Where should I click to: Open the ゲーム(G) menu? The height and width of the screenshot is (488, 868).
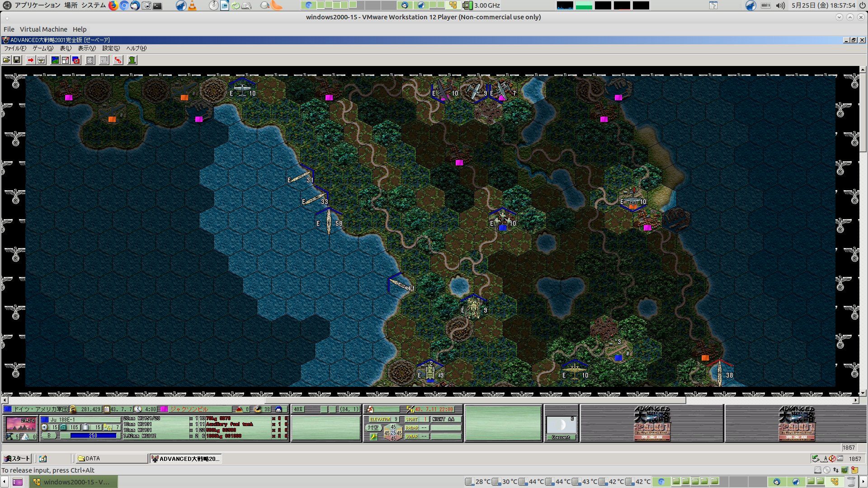coord(42,48)
